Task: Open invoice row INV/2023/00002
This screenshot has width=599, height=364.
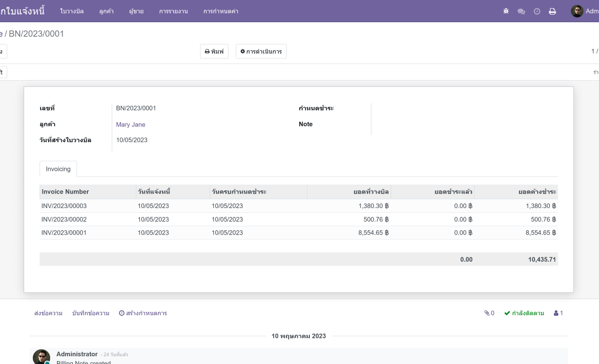Action: (x=64, y=219)
